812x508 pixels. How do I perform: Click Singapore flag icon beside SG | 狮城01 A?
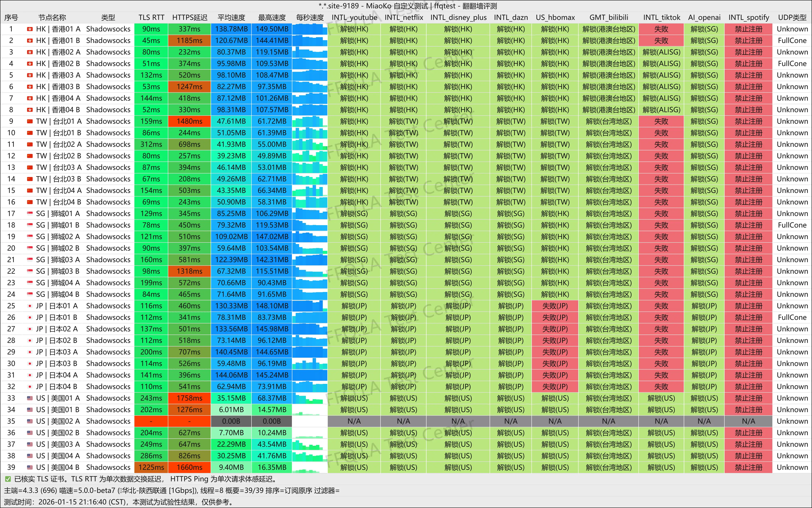30,214
